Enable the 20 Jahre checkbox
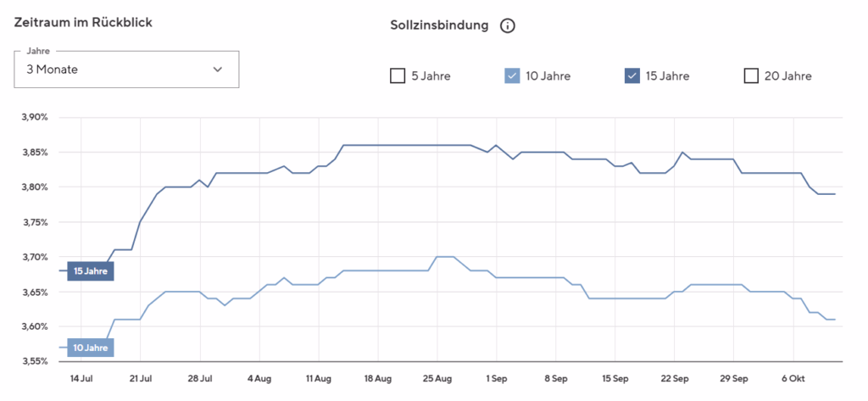Screen dimensions: 868x401 (750, 76)
